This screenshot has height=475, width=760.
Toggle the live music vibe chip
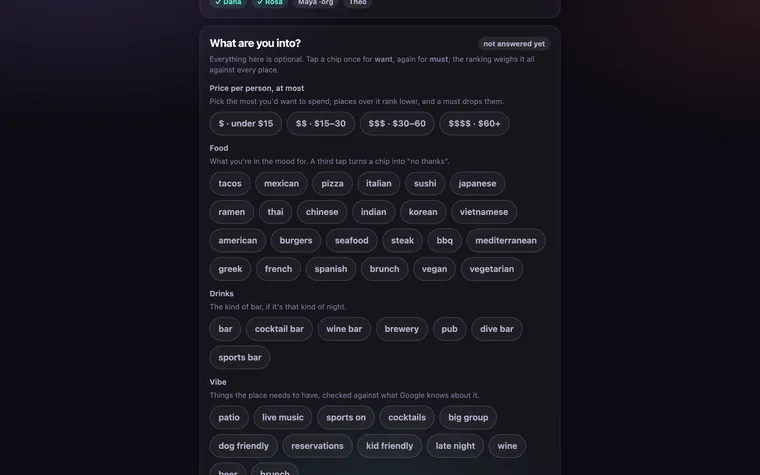tap(283, 418)
